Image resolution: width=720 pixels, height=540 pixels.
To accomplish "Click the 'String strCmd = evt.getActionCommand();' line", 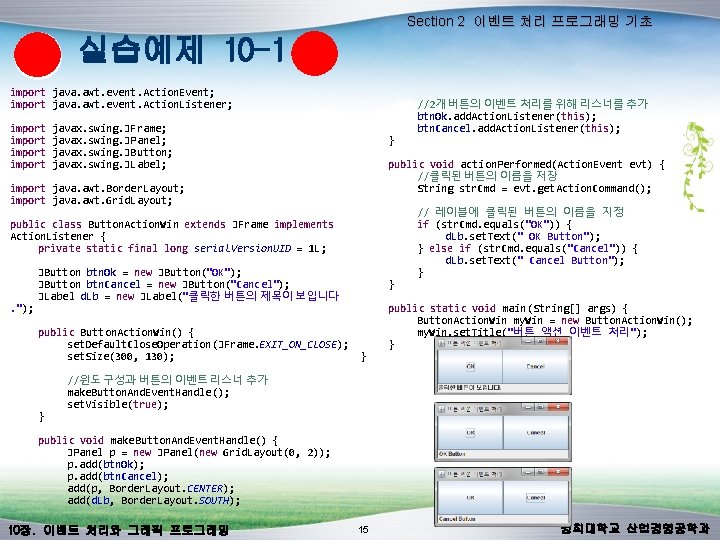I will pos(534,189).
